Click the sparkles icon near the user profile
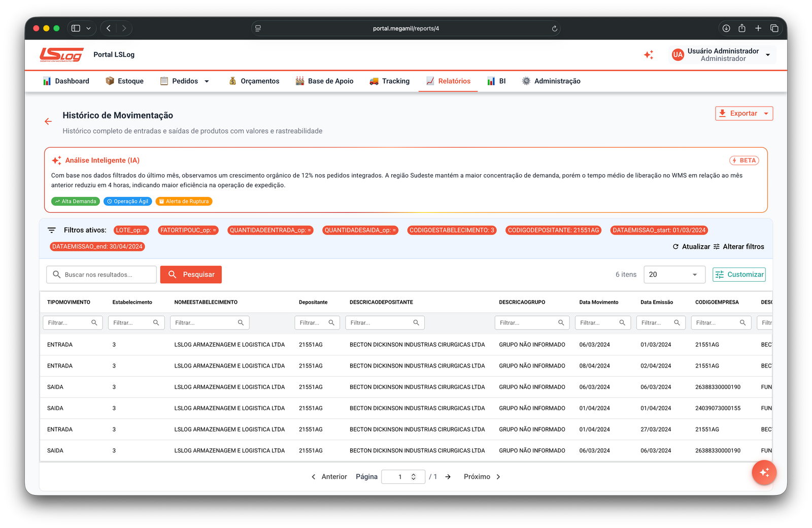812x528 pixels. 649,54
